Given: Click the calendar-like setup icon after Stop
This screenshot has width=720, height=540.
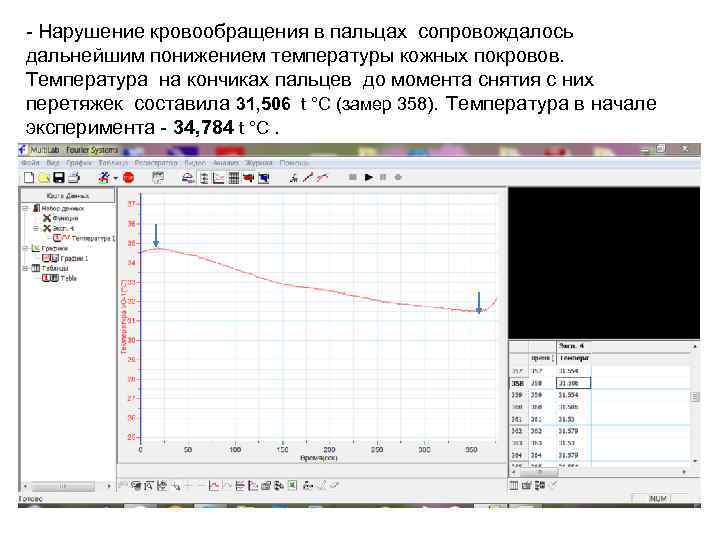Looking at the screenshot, I should point(158,178).
